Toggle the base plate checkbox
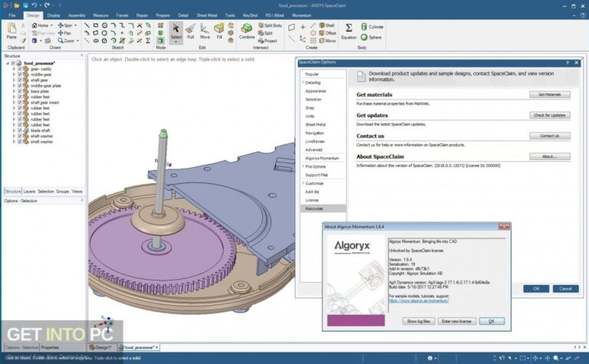 tap(20, 91)
